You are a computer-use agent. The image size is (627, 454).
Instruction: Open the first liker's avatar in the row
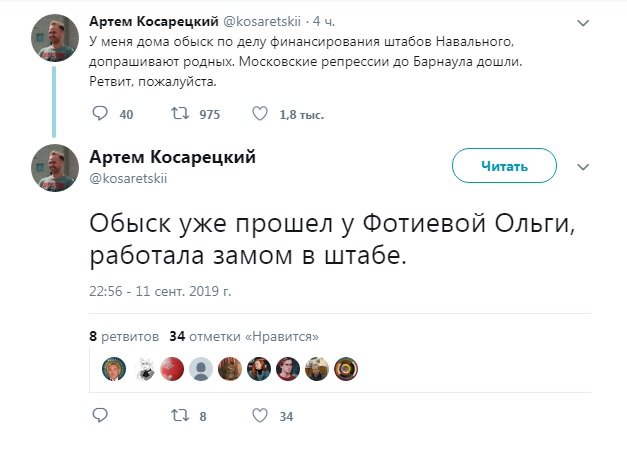(114, 368)
